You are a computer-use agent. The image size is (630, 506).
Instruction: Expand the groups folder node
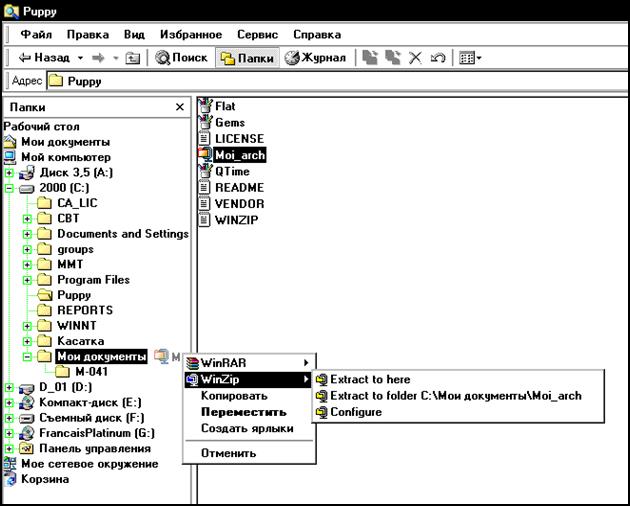click(27, 250)
